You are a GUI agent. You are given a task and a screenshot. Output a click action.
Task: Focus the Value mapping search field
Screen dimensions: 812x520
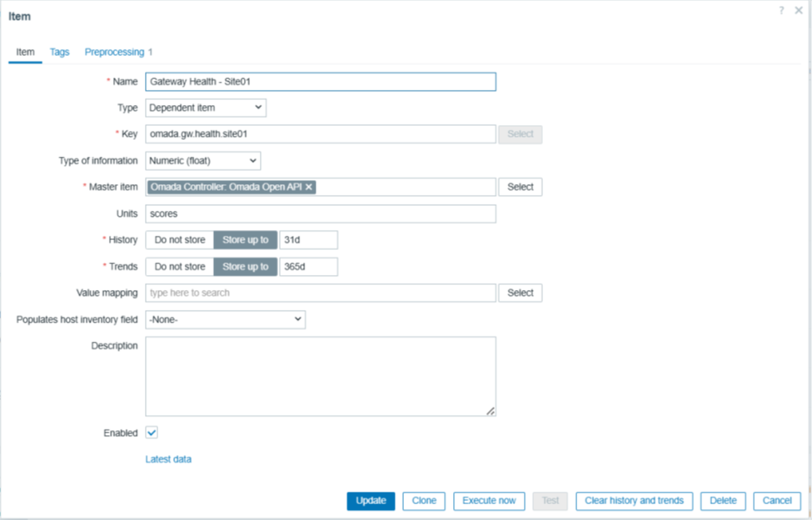coord(321,292)
